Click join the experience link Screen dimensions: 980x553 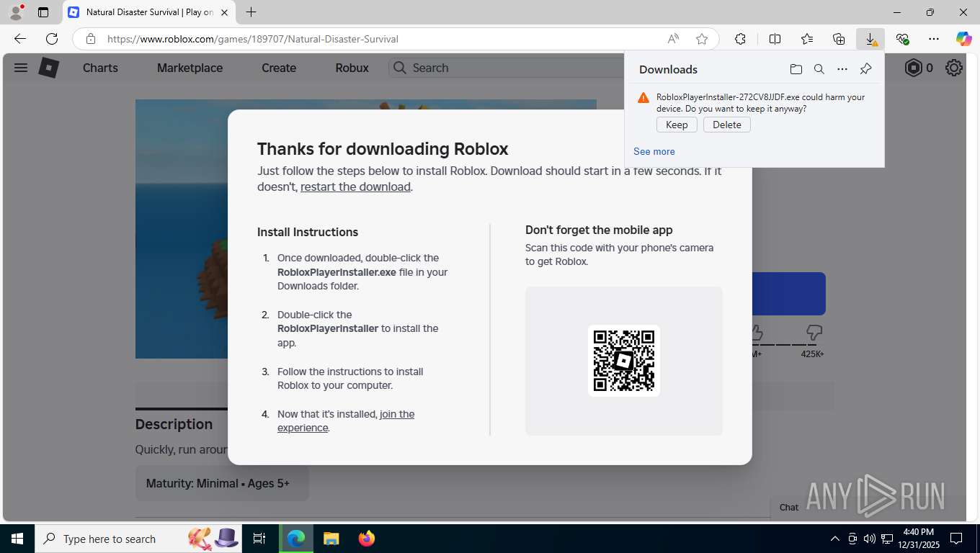coord(346,421)
